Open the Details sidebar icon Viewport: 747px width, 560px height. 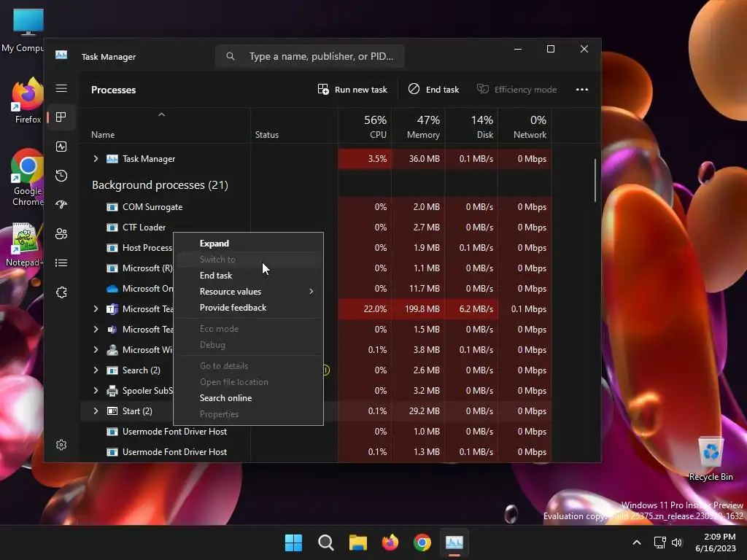pyautogui.click(x=61, y=262)
